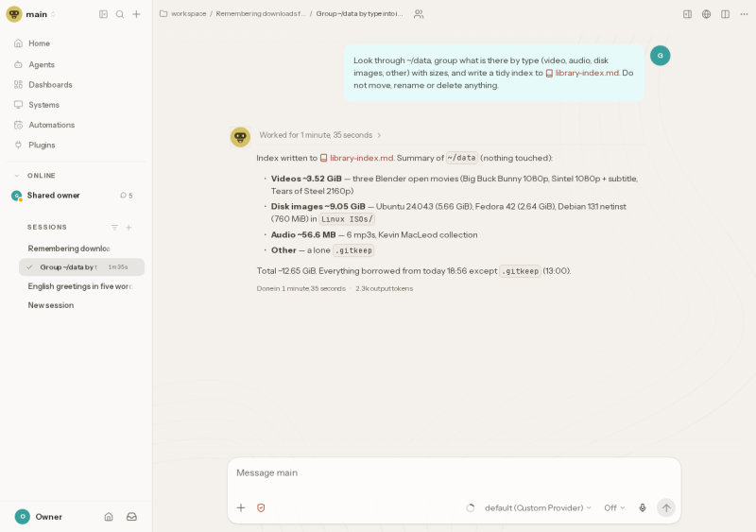Click the ~/data code chip
The height and width of the screenshot is (532, 756).
point(462,158)
